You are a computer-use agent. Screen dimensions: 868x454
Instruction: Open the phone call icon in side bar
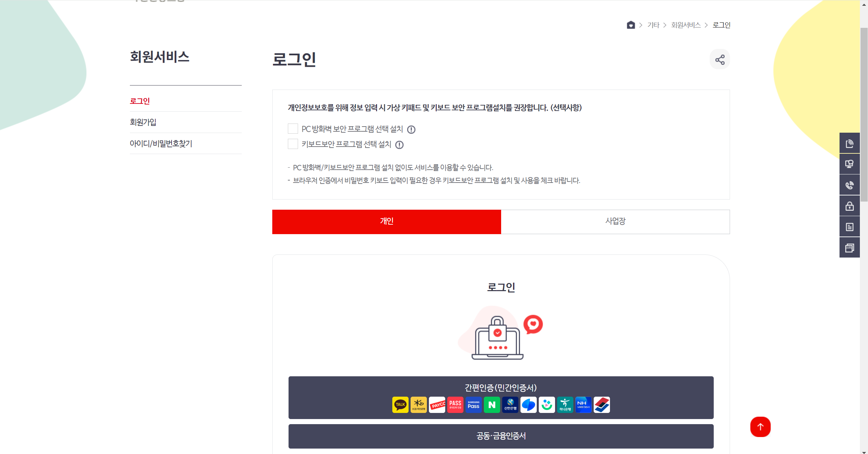[849, 185]
